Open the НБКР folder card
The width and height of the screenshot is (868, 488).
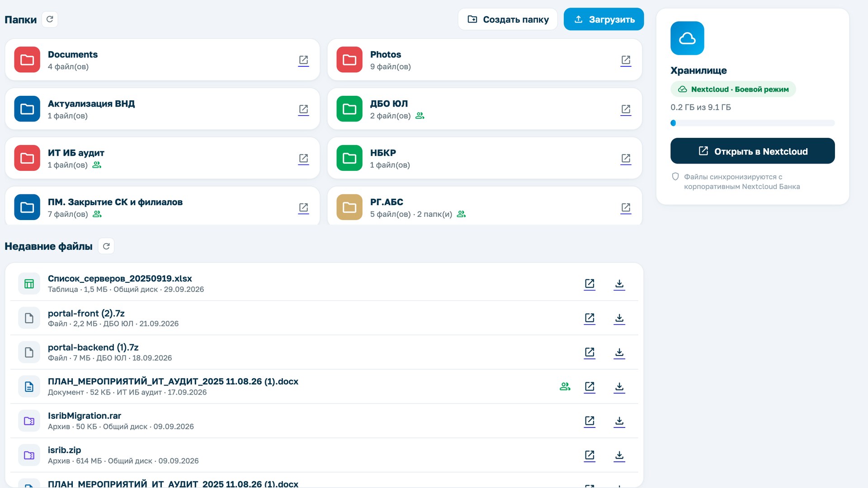pyautogui.click(x=485, y=158)
